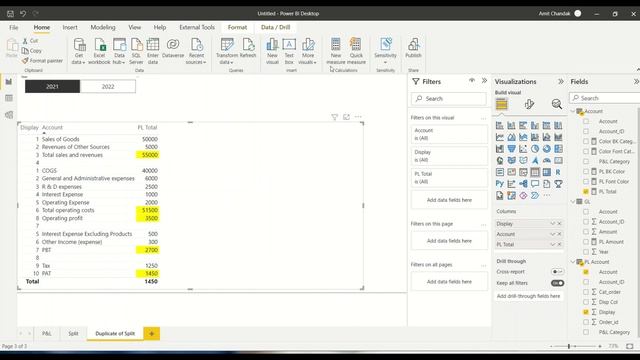Viewport: 640px width, 360px height.
Task: Open the Get data button
Action: click(78, 51)
